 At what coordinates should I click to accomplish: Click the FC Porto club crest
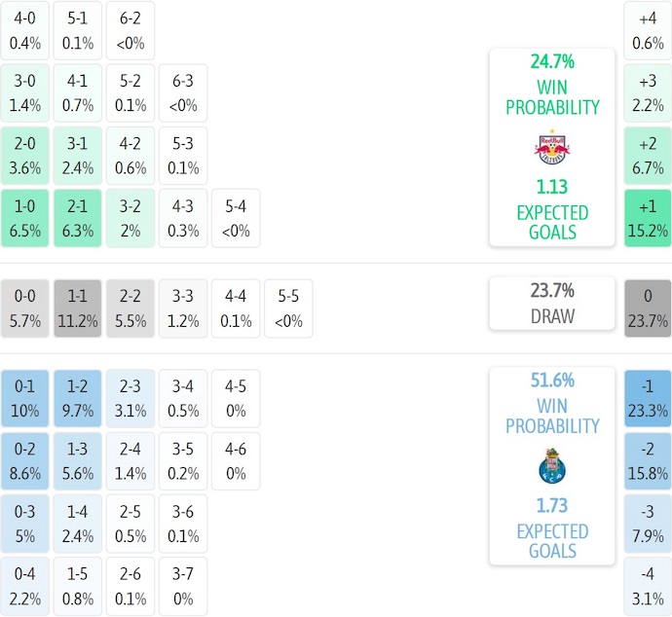pos(552,465)
